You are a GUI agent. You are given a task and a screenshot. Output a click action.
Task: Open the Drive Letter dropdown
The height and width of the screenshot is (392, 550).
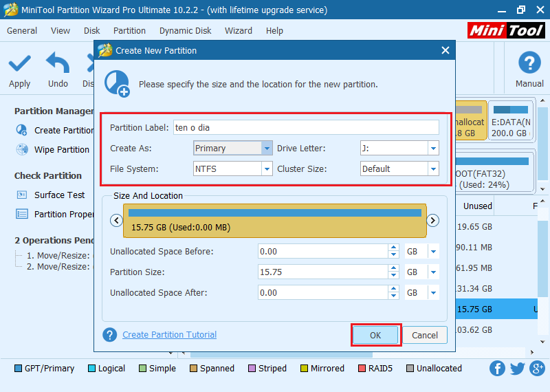pyautogui.click(x=434, y=148)
